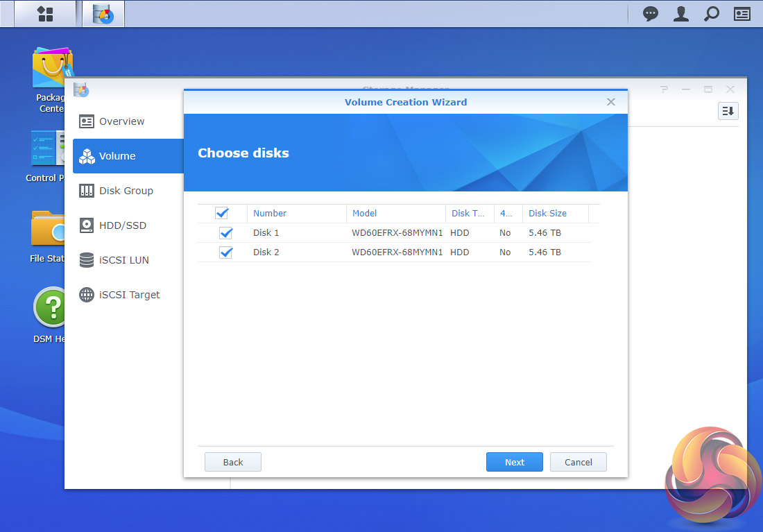The image size is (763, 532).
Task: Uncheck the Disk 1 checkbox
Action: coord(226,232)
